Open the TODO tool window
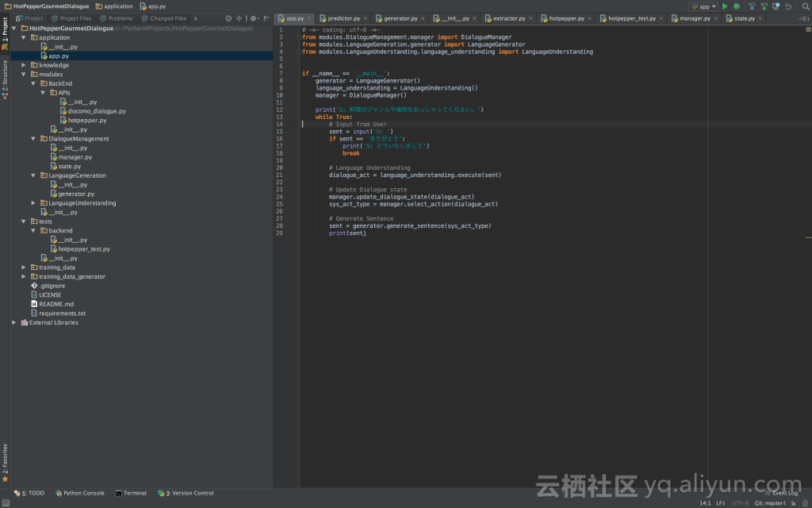Screen dimensions: 812x508 (x=29, y=493)
